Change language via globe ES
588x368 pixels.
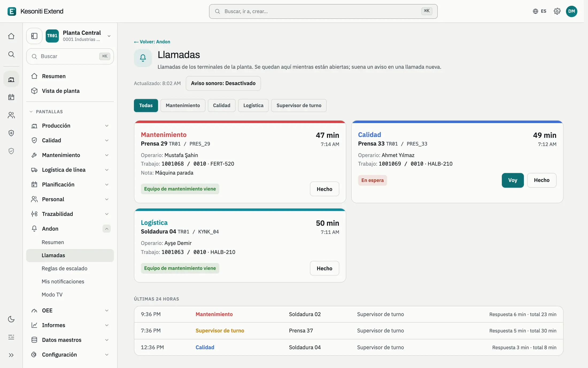539,11
